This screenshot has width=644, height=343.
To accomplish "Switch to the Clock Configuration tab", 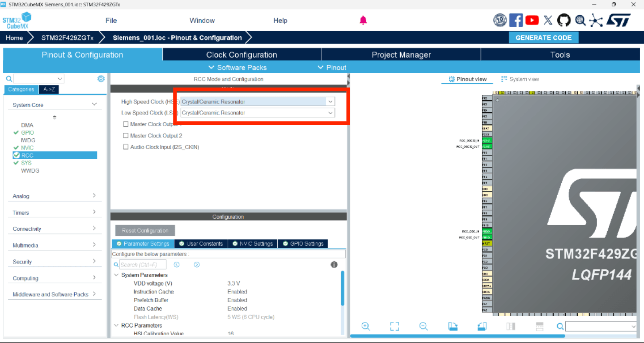I will point(241,55).
